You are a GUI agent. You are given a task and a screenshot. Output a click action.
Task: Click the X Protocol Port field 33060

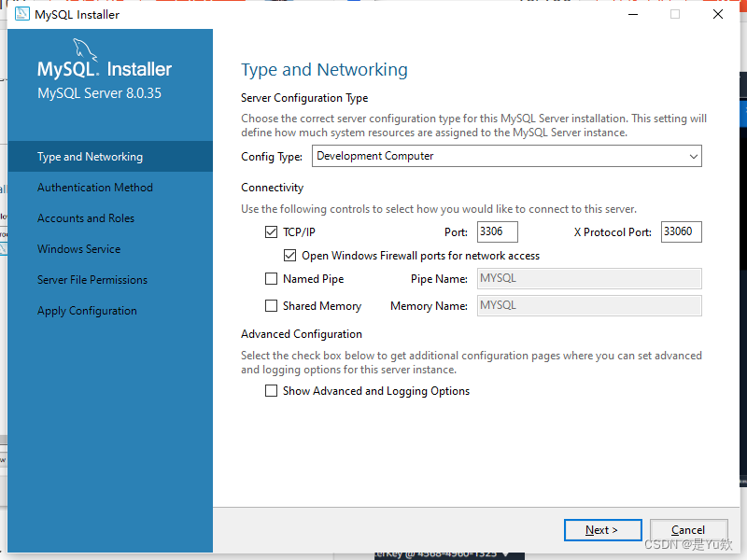[x=682, y=231]
